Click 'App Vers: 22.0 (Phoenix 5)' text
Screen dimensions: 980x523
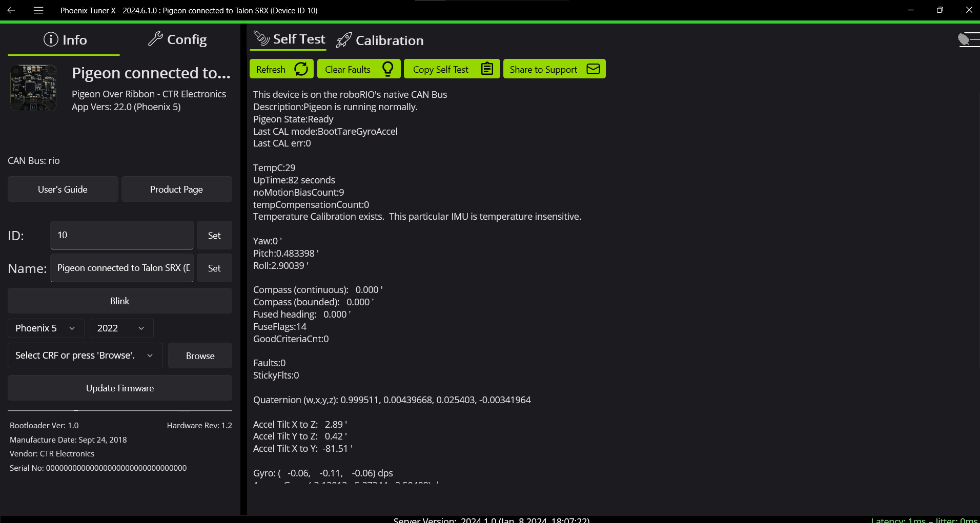126,107
